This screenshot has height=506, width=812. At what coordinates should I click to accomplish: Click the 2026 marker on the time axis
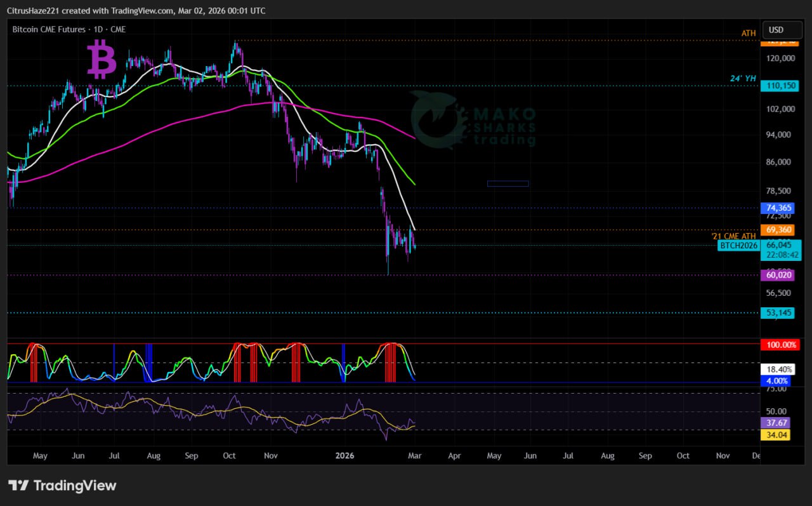click(x=344, y=456)
